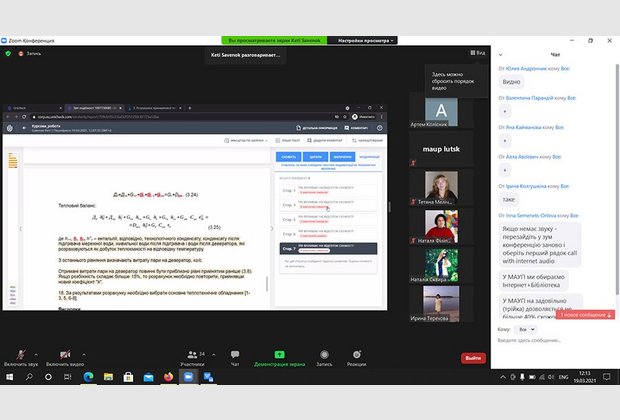Turn on camera with Включить видео
Viewport: 620px width, 420px height.
[65, 354]
